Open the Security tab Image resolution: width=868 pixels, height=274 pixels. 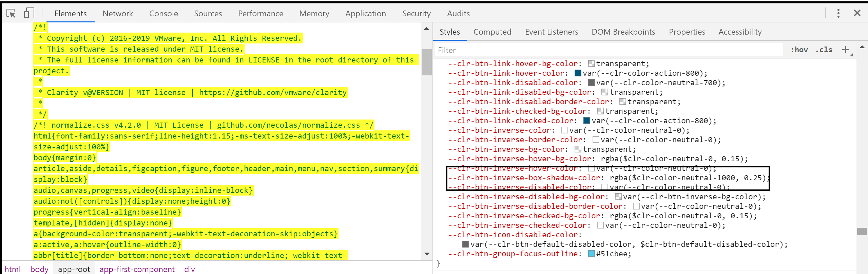pos(417,14)
